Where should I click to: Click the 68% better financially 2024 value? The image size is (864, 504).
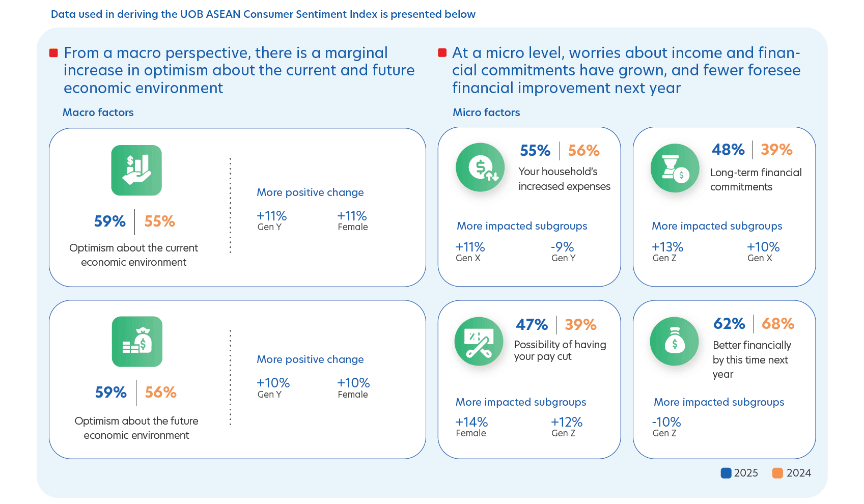(x=778, y=324)
